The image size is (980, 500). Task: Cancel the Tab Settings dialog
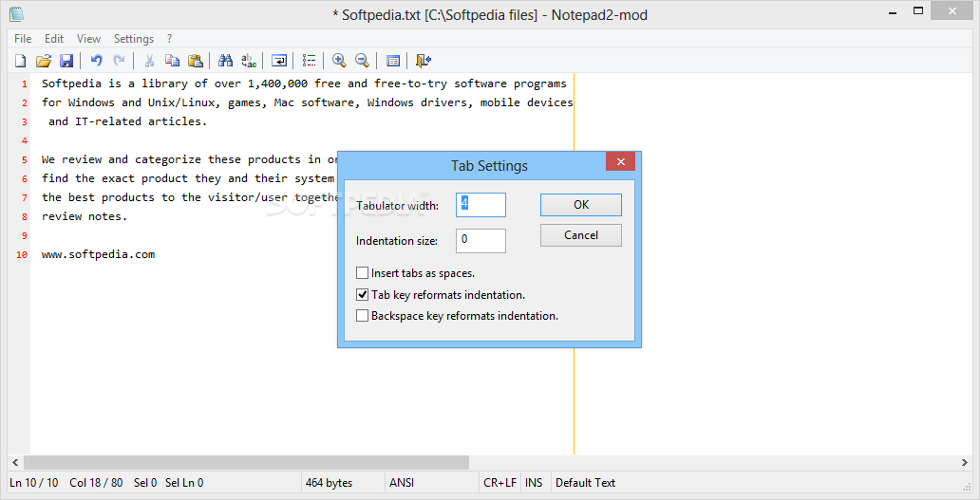[x=580, y=235]
